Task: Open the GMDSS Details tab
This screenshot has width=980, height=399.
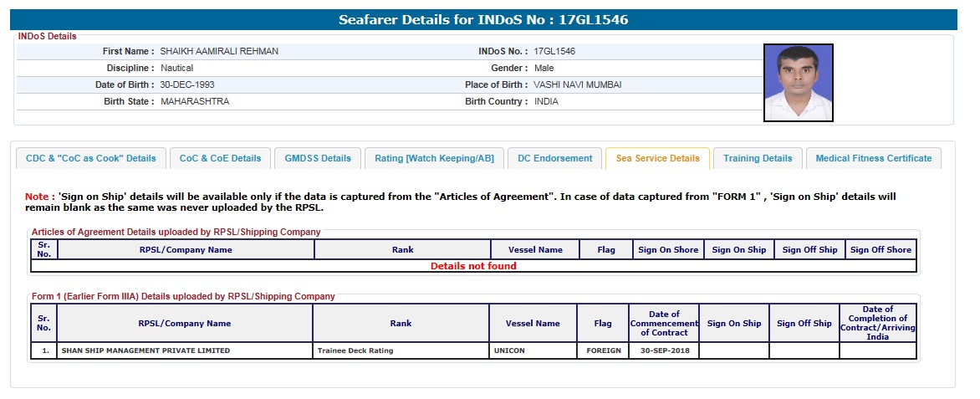Action: 318,158
